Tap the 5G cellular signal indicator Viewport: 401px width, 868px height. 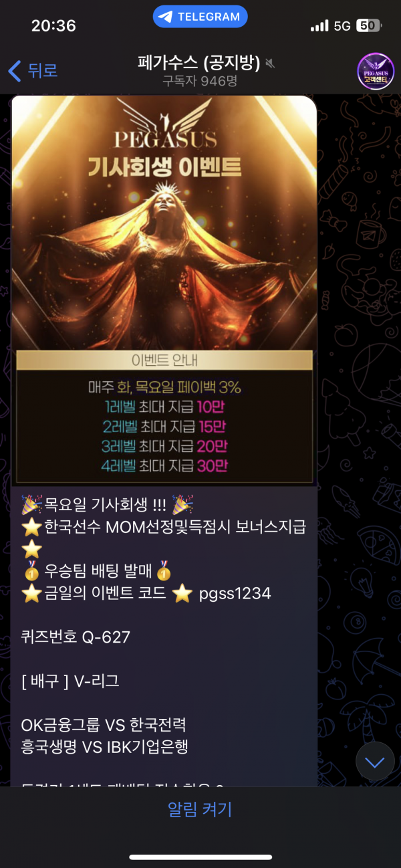342,26
